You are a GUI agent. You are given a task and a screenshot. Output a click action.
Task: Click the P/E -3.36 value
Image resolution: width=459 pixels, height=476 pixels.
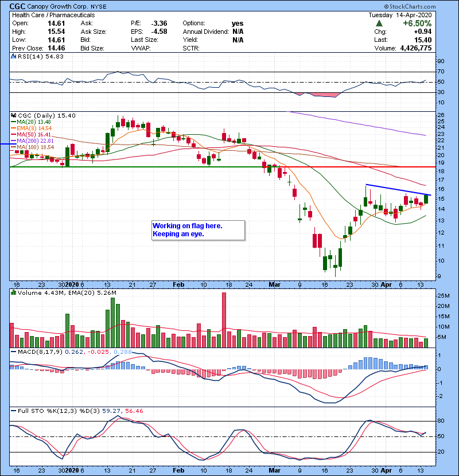(x=159, y=23)
